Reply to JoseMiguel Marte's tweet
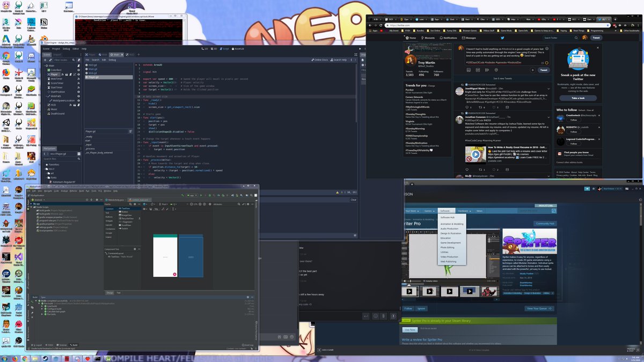644x362 pixels. coord(467,107)
